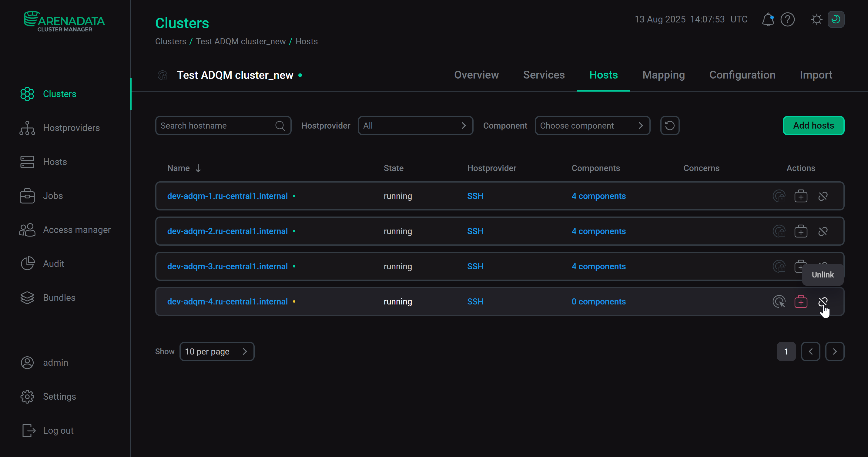Open SSH hostprovider for dev-adqm-3
Image resolution: width=868 pixels, height=457 pixels.
click(475, 266)
